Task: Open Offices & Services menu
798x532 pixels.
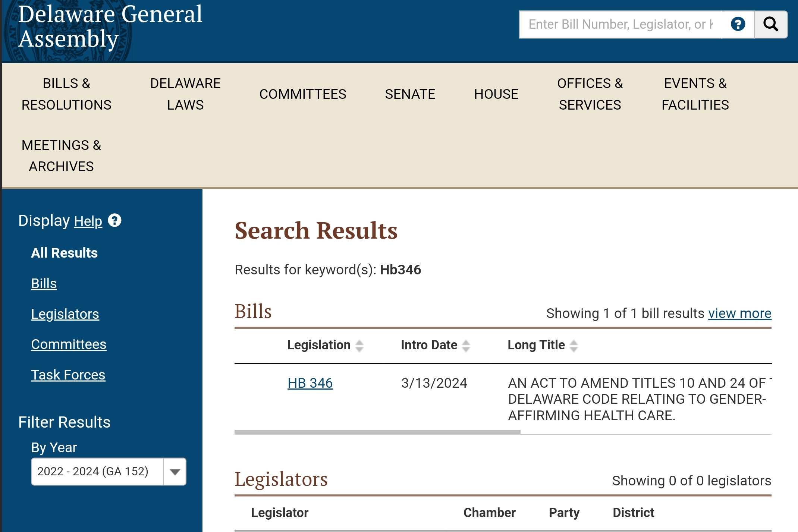Action: 590,94
